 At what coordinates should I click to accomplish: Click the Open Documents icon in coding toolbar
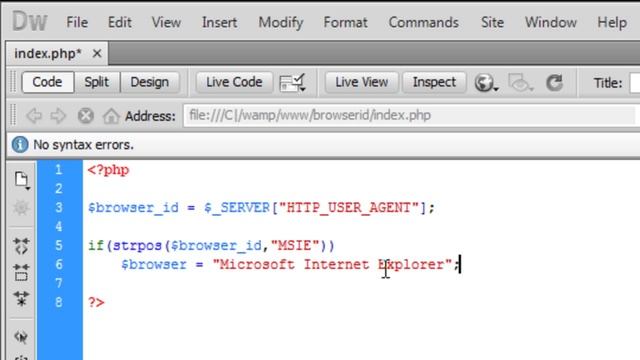pyautogui.click(x=21, y=180)
